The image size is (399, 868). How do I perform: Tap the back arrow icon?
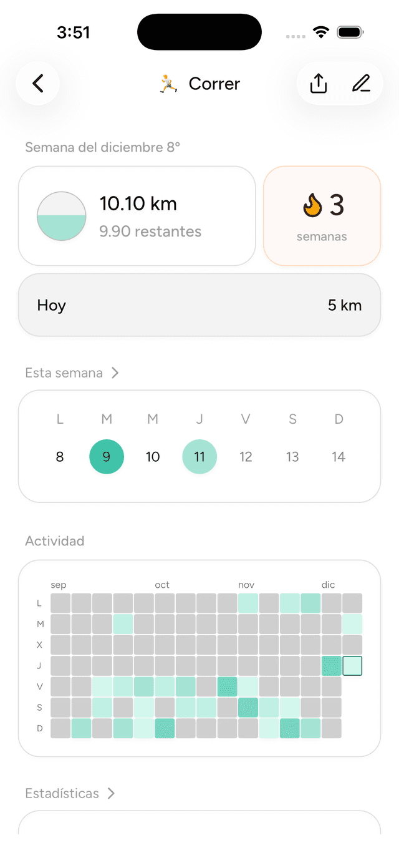(x=37, y=83)
